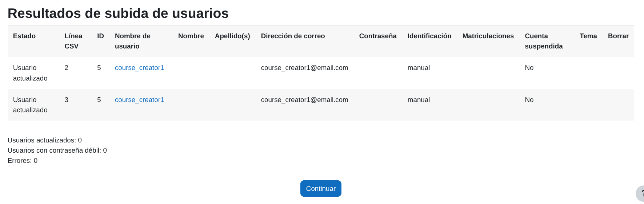This screenshot has width=644, height=204.
Task: Click the Matriculaciones column header
Action: click(x=488, y=36)
